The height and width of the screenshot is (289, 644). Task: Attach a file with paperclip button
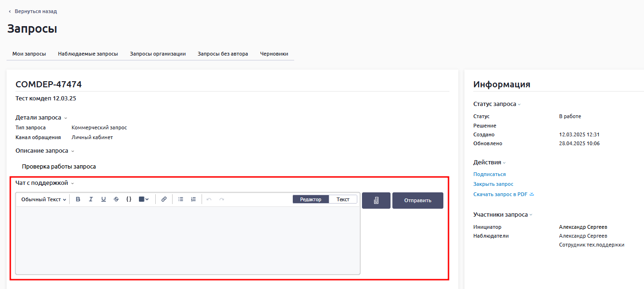[376, 200]
